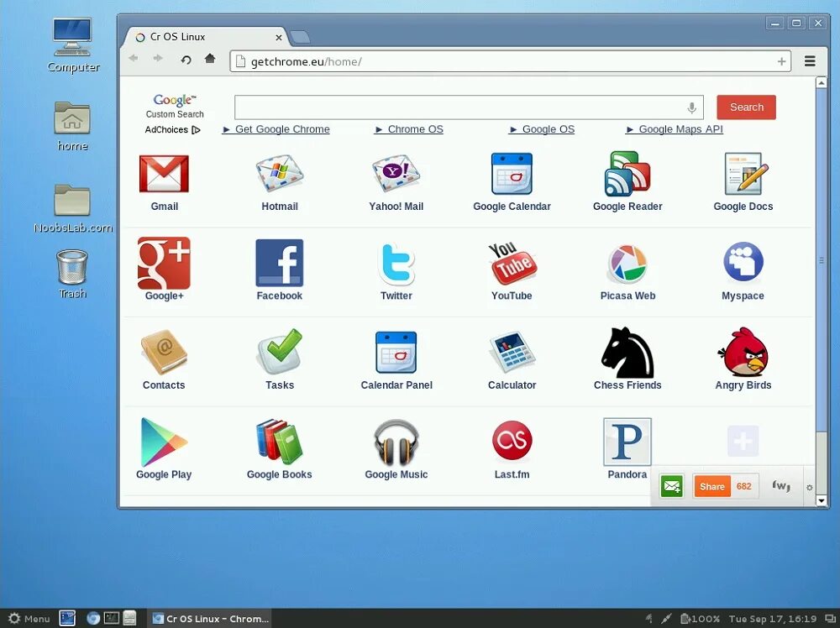This screenshot has height=628, width=840.
Task: Launch the Twitter icon
Action: pyautogui.click(x=396, y=264)
